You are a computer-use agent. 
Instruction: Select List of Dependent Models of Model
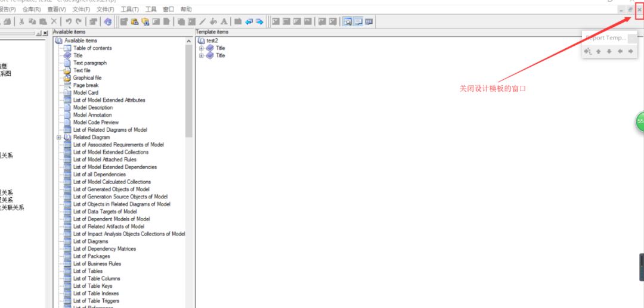coord(112,219)
